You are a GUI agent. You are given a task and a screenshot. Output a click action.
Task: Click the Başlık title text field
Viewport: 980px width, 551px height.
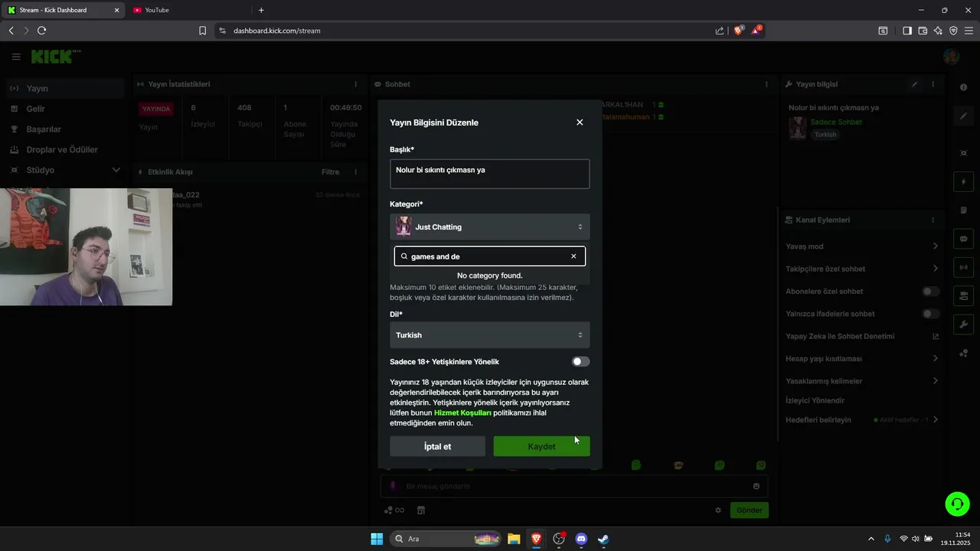(x=489, y=174)
